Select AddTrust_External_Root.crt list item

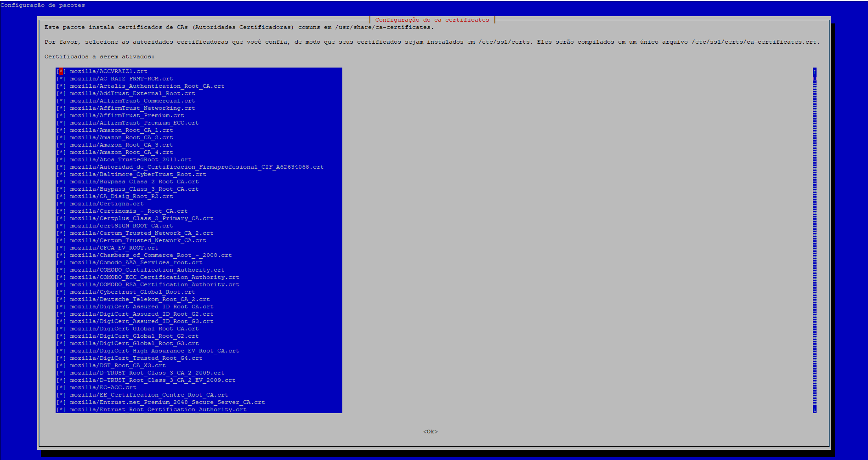pos(132,94)
